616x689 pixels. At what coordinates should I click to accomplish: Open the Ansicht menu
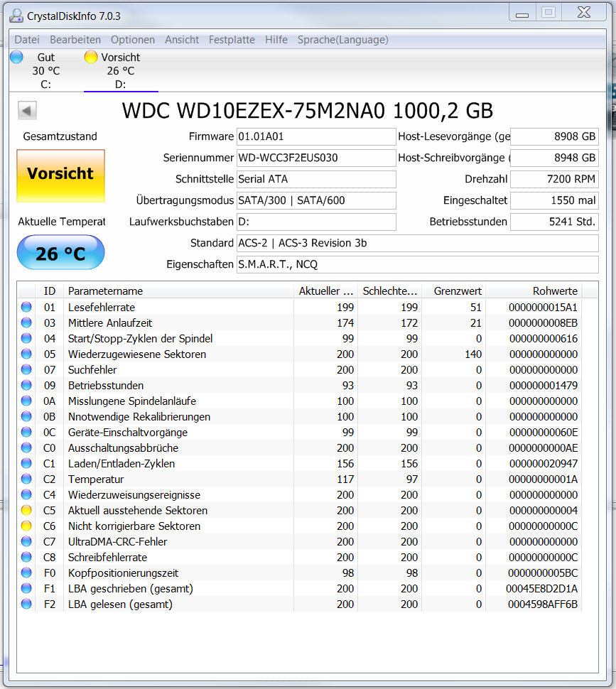(x=182, y=40)
